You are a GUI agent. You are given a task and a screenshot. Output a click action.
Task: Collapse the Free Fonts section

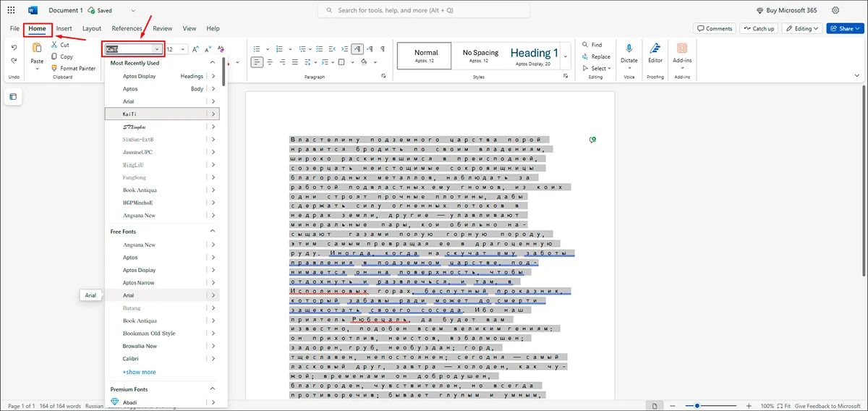213,231
